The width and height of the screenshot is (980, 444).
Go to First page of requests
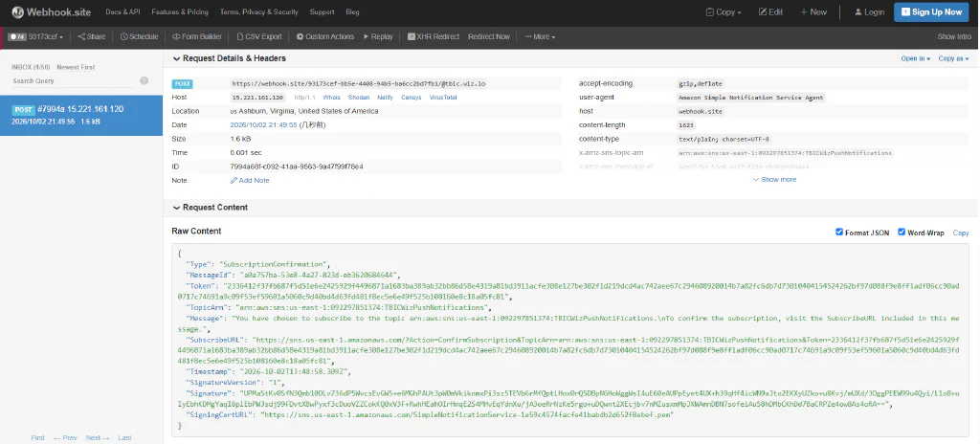[x=38, y=437]
